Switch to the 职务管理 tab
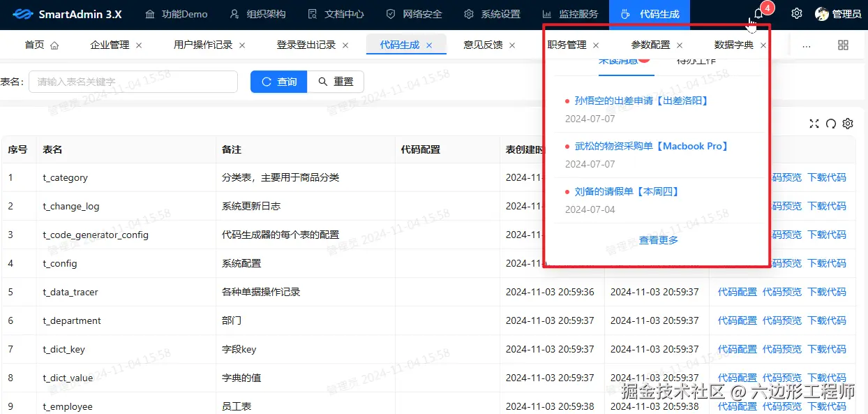The height and width of the screenshot is (414, 868). [567, 45]
